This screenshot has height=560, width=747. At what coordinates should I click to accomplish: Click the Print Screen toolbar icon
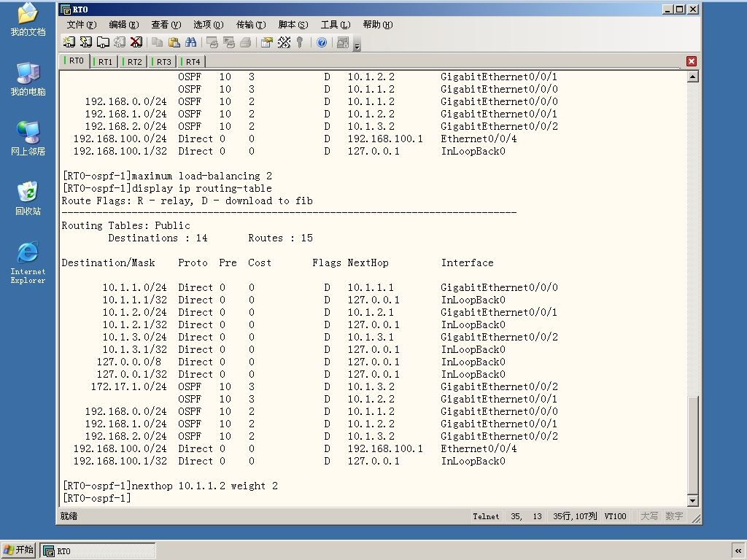coord(212,42)
